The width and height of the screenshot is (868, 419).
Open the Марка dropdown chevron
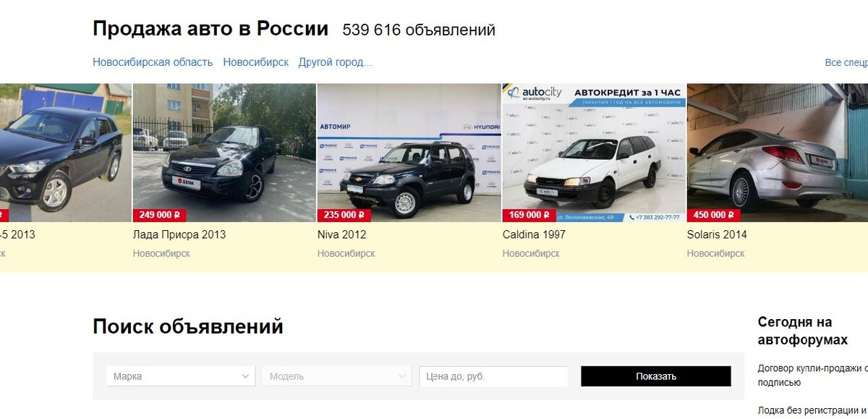click(x=245, y=376)
